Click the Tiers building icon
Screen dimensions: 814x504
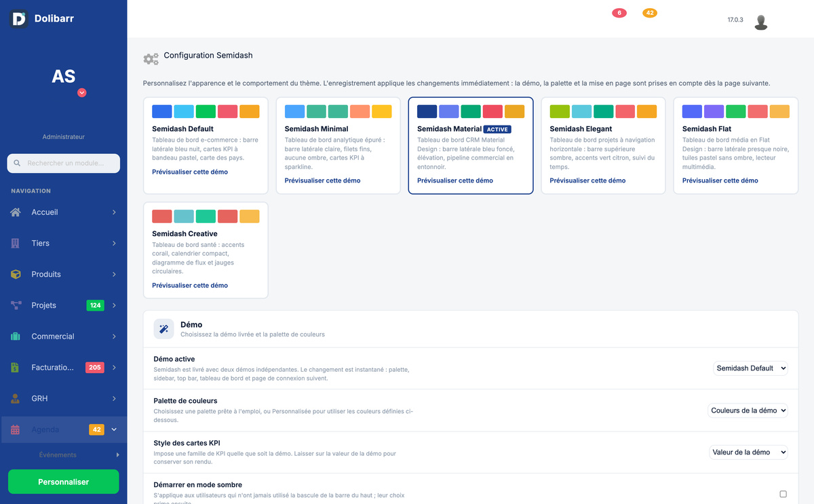16,244
